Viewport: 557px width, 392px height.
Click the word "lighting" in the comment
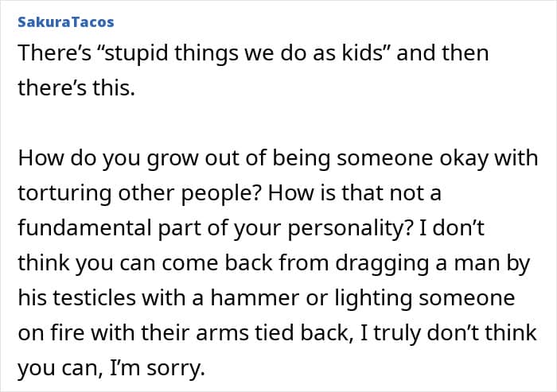tap(373, 298)
